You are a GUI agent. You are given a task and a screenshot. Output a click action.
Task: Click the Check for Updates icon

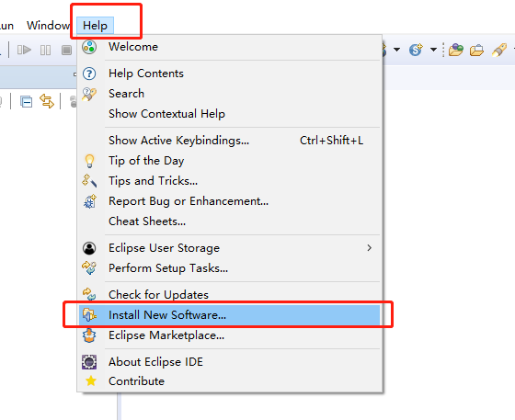click(x=89, y=294)
